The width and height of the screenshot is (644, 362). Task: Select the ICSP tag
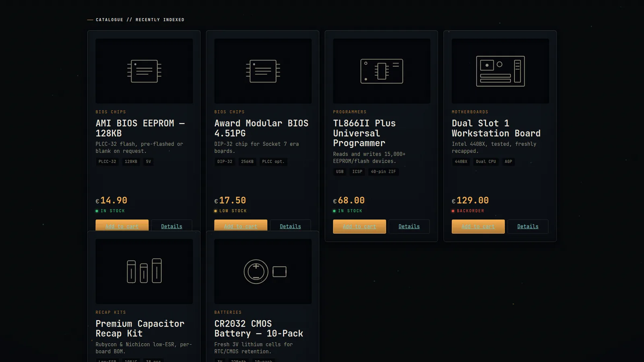tap(357, 172)
